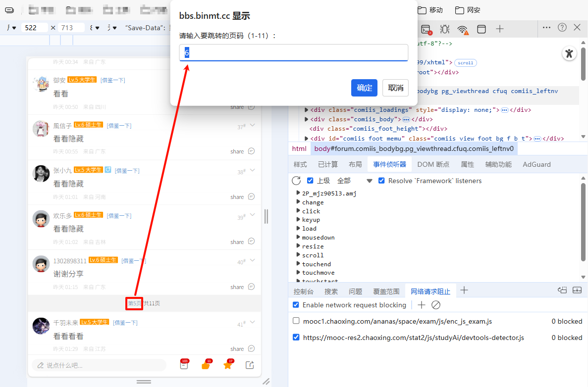Click the event listeners panel scrollbar
Image resolution: width=588 pixels, height=387 pixels.
pos(583,223)
